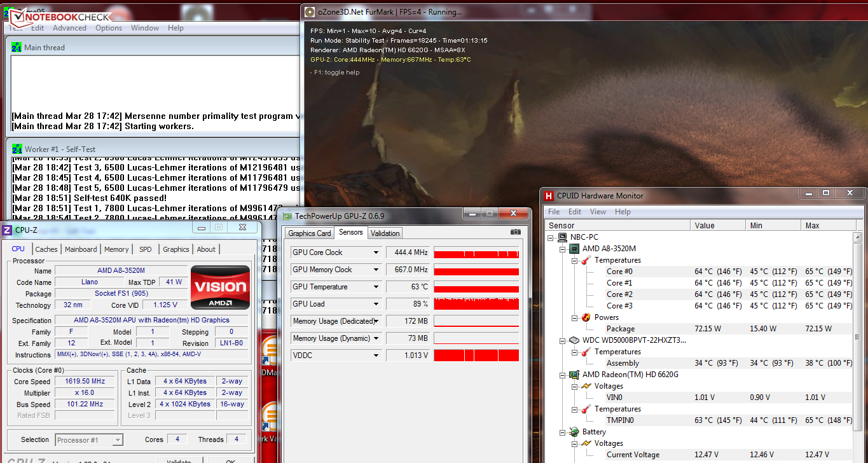Switch to the Mainboard tab in CPU-Z
This screenshot has width=868, height=463.
pyautogui.click(x=81, y=249)
